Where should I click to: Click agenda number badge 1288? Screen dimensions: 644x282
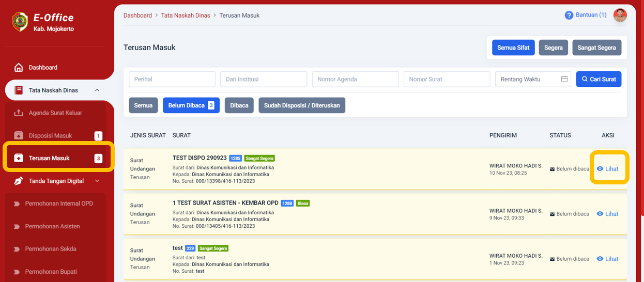287,203
